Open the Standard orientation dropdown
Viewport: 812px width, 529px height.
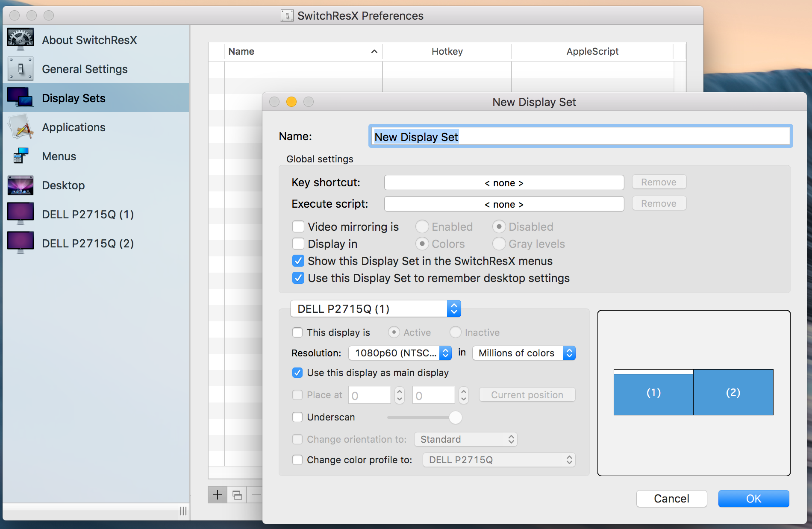point(465,439)
